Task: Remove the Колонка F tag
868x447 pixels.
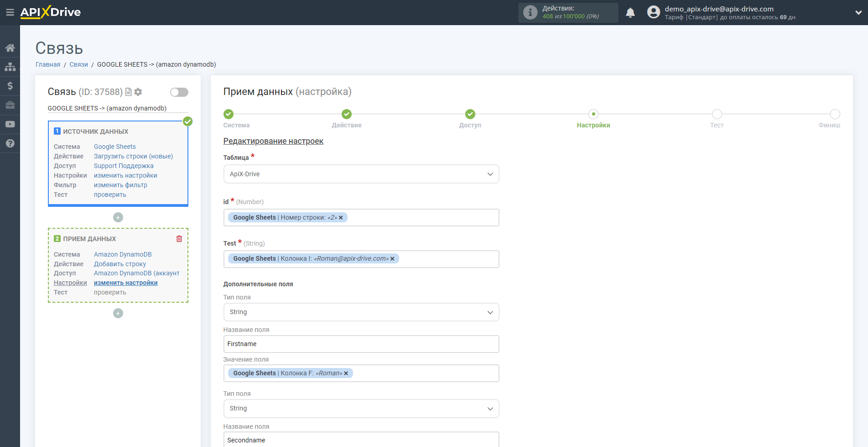Action: [x=346, y=373]
